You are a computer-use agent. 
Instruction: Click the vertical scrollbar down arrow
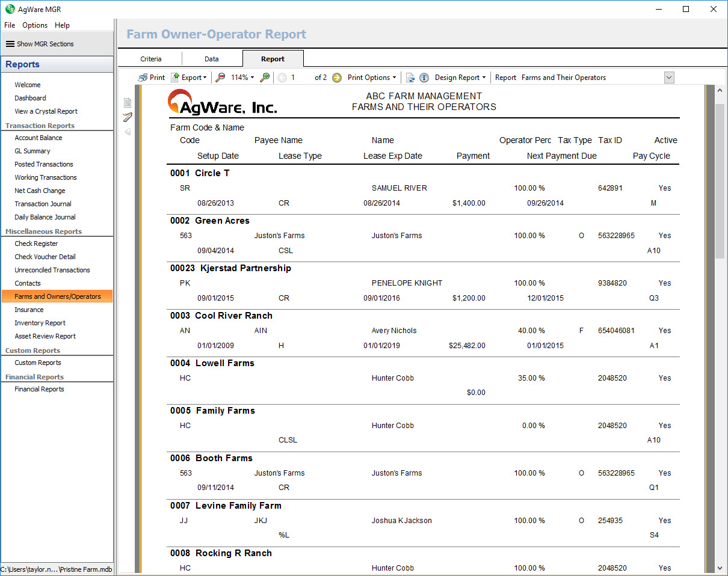[720, 567]
